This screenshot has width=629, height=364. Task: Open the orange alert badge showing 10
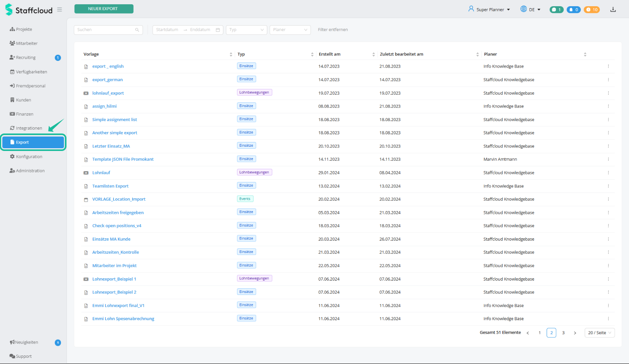592,10
